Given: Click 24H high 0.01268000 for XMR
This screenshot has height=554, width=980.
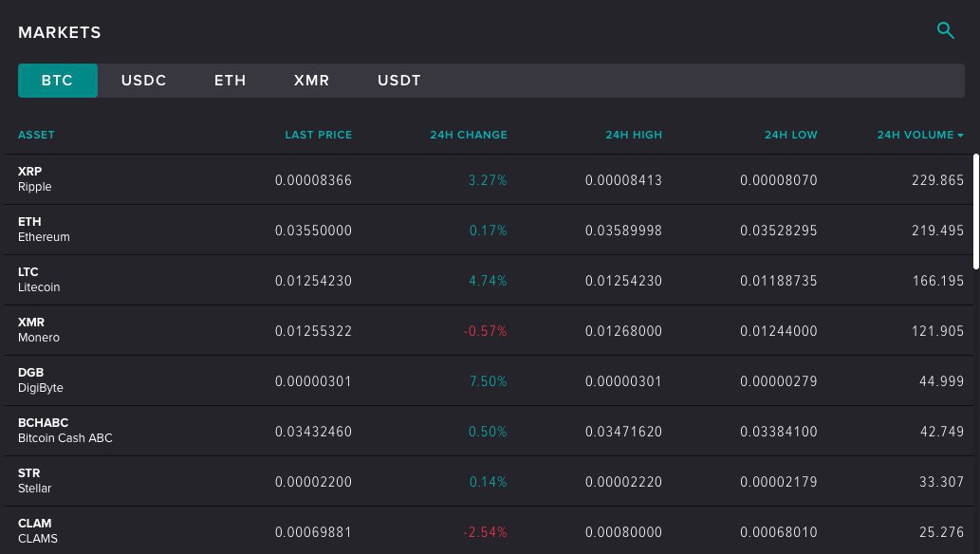Looking at the screenshot, I should 623,331.
